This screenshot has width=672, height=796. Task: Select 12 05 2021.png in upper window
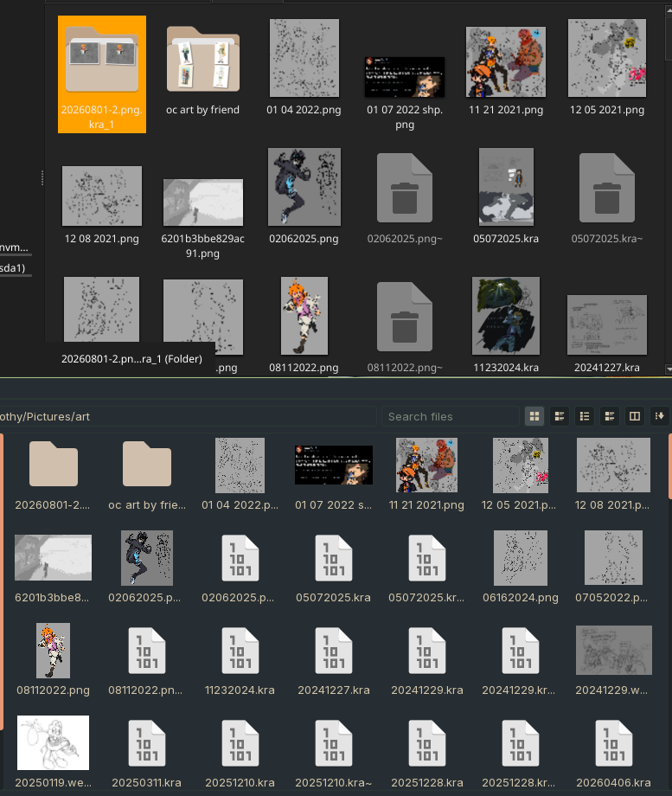coord(607,58)
